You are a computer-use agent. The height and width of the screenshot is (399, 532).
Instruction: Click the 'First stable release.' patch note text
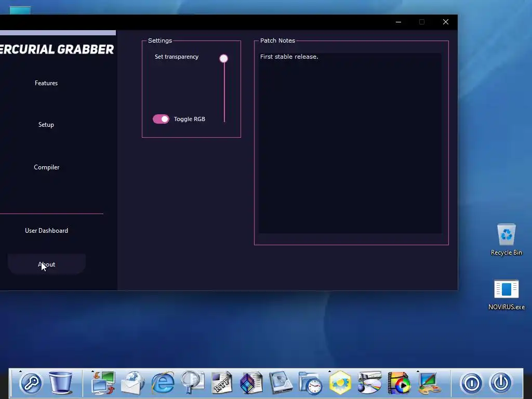(289, 57)
